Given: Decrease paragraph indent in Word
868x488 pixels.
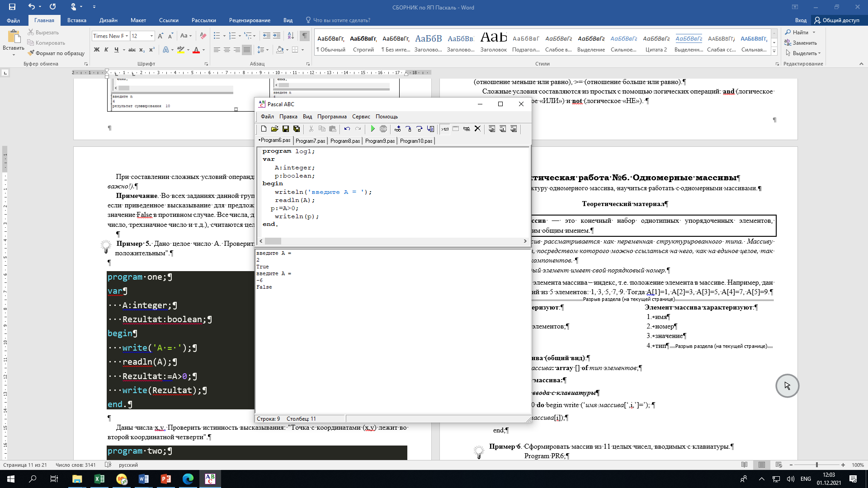Looking at the screenshot, I should pyautogui.click(x=267, y=36).
